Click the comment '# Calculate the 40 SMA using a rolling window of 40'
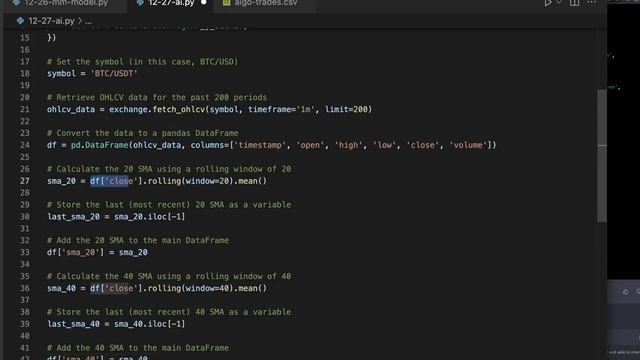The image size is (640, 360). 169,276
